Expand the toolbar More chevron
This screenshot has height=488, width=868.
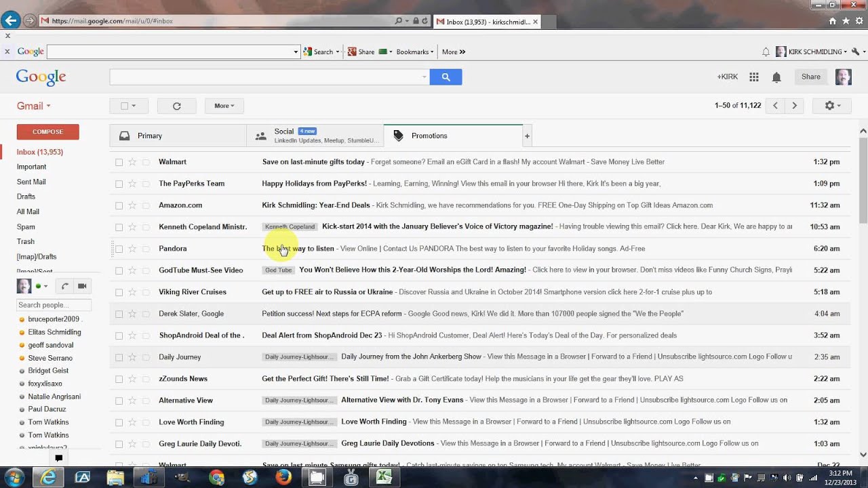pyautogui.click(x=454, y=52)
